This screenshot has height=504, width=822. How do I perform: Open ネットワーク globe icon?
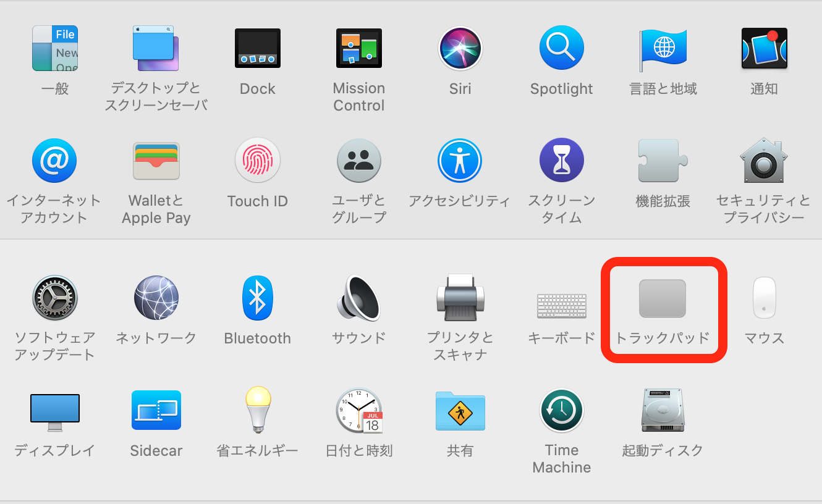point(156,298)
